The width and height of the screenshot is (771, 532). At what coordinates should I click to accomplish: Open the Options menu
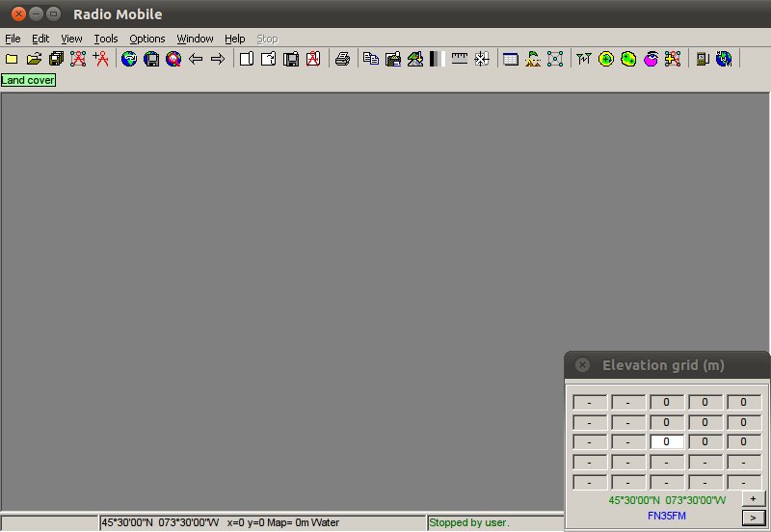[x=147, y=39]
